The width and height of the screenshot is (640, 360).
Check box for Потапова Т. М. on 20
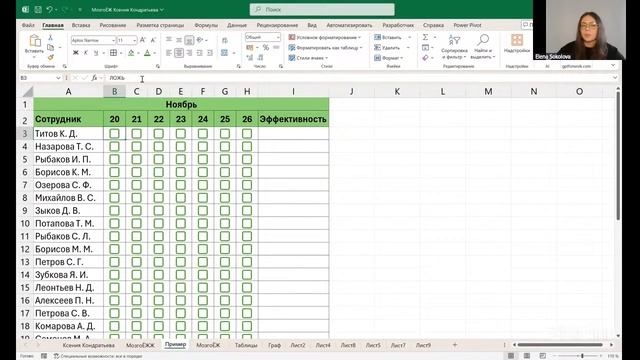coord(114,223)
